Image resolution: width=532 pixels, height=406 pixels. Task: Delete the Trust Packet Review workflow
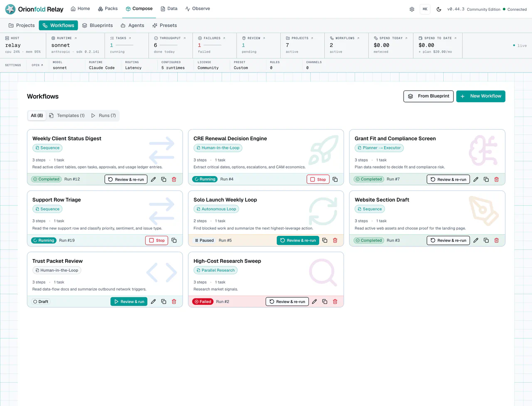pyautogui.click(x=174, y=302)
